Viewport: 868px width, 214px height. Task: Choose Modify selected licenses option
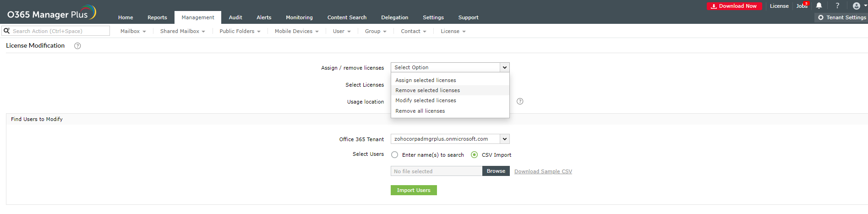click(x=426, y=100)
